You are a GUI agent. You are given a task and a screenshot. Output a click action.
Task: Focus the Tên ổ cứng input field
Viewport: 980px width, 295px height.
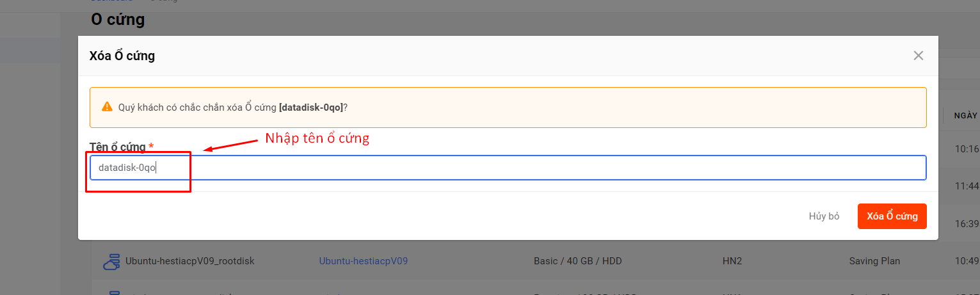click(x=508, y=168)
